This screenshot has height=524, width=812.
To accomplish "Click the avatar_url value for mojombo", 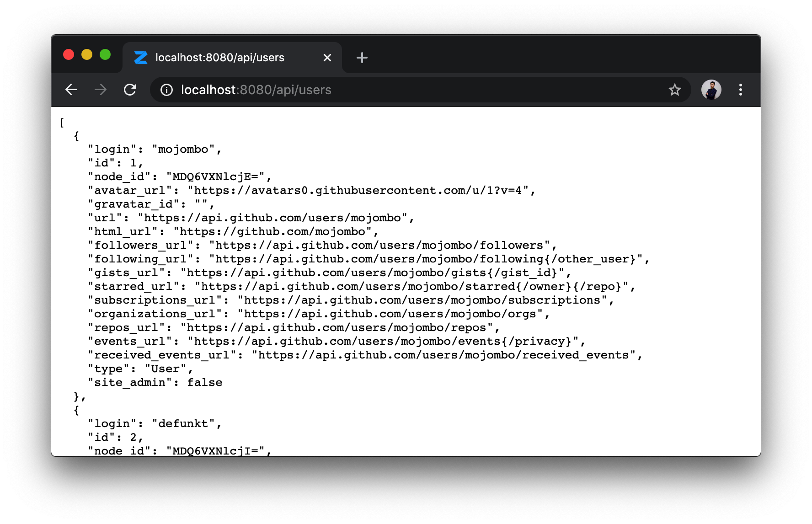I will point(358,191).
